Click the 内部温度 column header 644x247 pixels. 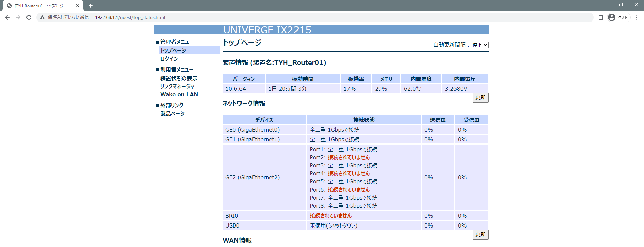(x=421, y=79)
